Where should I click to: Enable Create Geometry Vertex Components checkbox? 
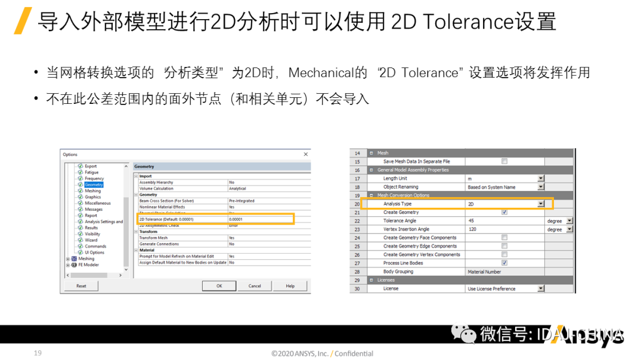pos(504,254)
